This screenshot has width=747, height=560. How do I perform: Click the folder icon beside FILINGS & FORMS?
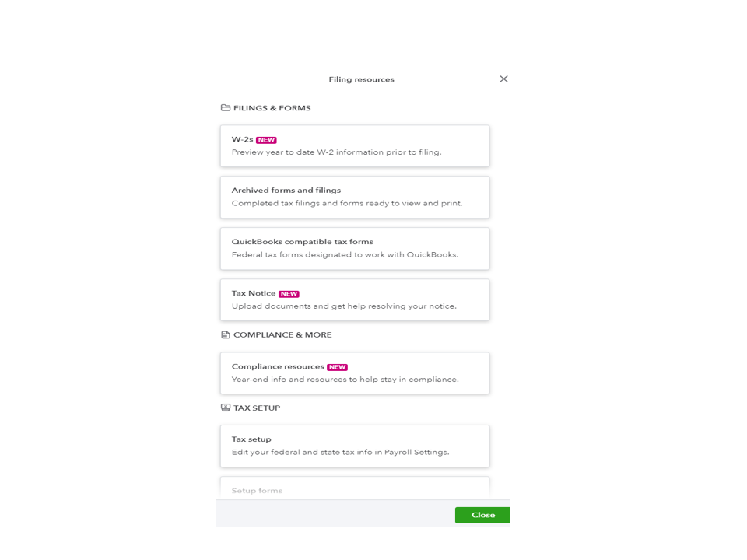[226, 108]
